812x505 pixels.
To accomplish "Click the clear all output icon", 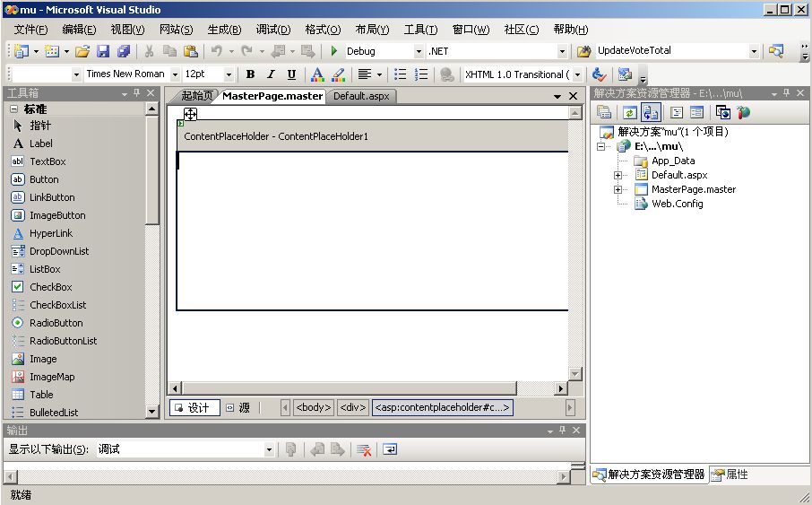I will [364, 449].
